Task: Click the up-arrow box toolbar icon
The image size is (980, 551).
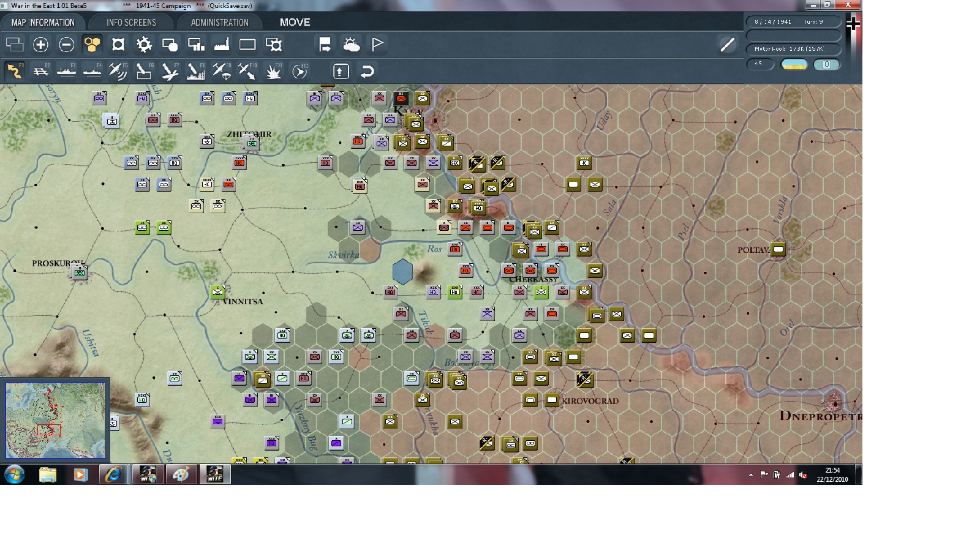Action: coord(341,71)
